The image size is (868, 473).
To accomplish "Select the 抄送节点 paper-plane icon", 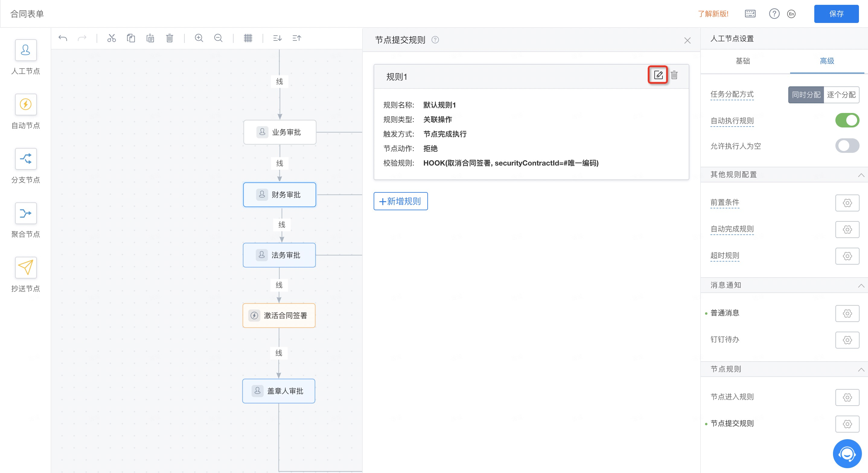I will click(x=26, y=267).
